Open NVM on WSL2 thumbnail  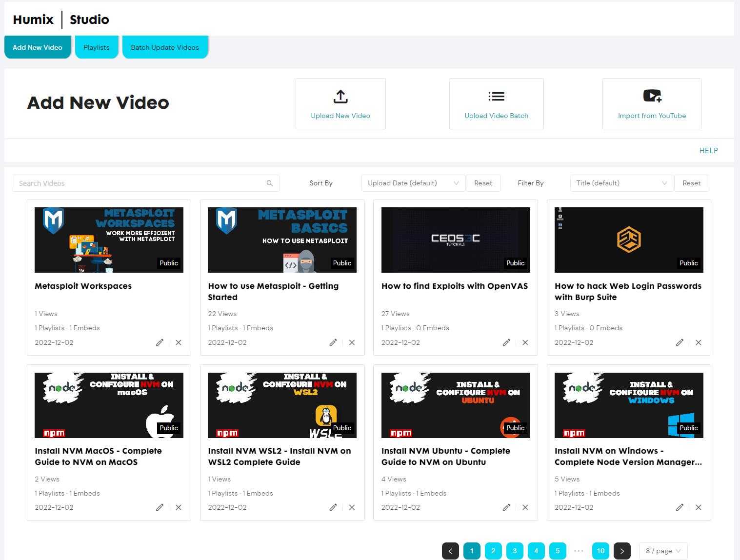pos(282,405)
